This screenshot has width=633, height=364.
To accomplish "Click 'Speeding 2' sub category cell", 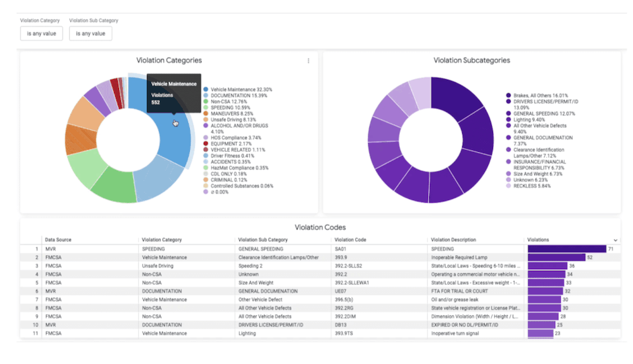I will 282,266.
